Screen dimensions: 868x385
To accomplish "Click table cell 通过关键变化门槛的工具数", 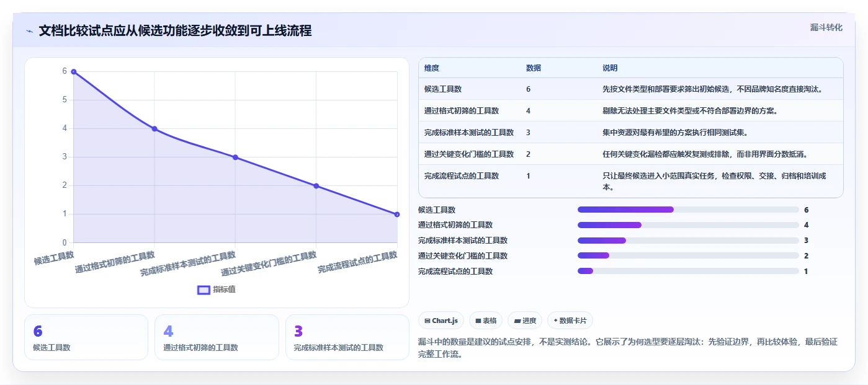I will pos(469,154).
